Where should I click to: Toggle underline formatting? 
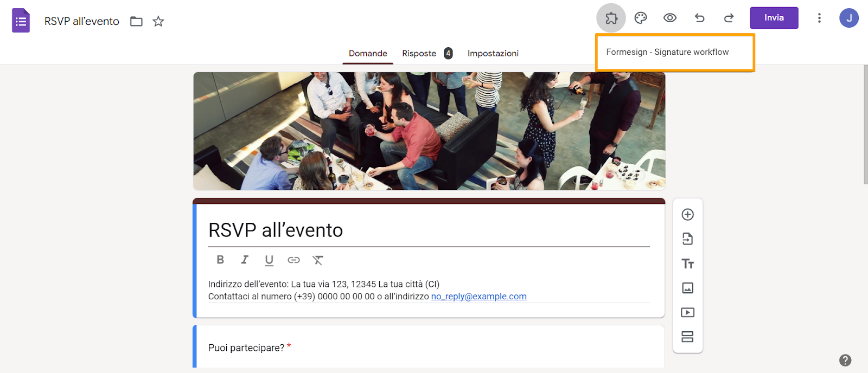point(269,260)
